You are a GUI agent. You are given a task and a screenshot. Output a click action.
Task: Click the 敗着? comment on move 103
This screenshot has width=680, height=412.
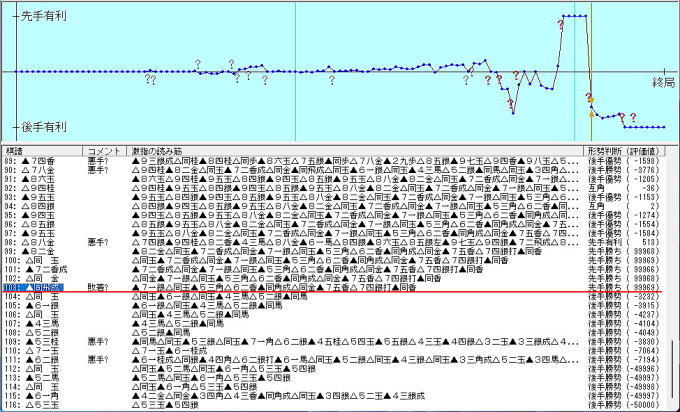[102, 287]
